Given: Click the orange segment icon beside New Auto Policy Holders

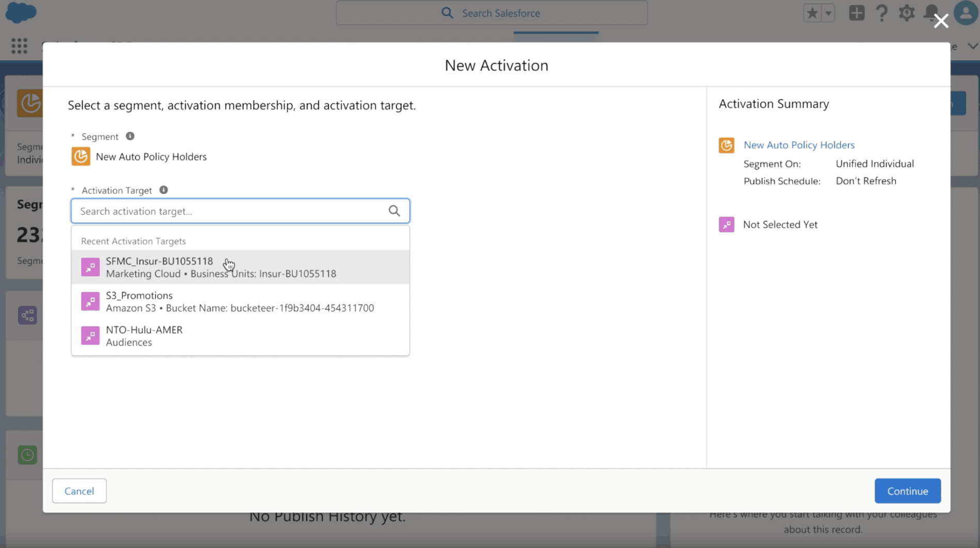Looking at the screenshot, I should pyautogui.click(x=81, y=156).
